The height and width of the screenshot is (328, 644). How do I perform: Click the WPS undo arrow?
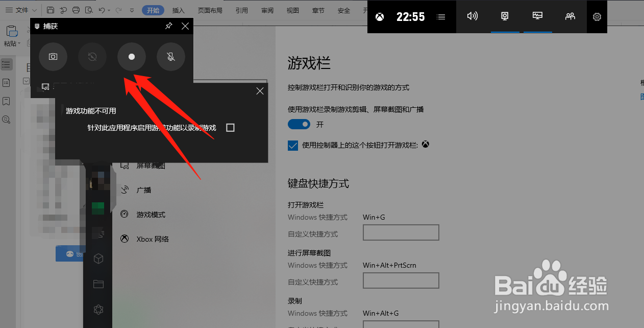pyautogui.click(x=102, y=10)
